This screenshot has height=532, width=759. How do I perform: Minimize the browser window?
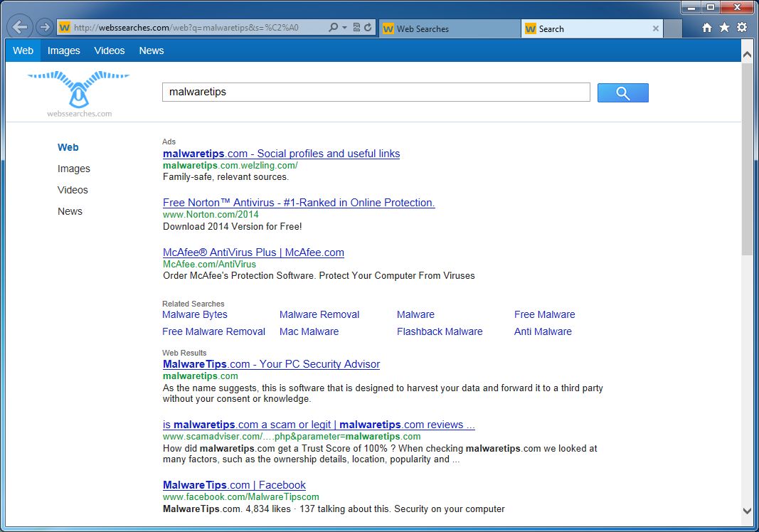[x=691, y=7]
